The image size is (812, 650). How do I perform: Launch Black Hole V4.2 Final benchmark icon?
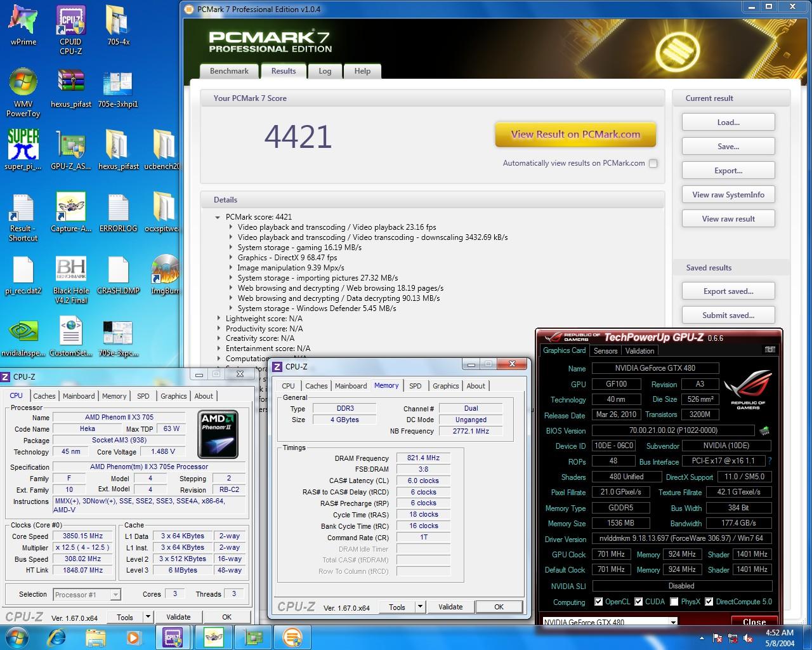(x=70, y=279)
